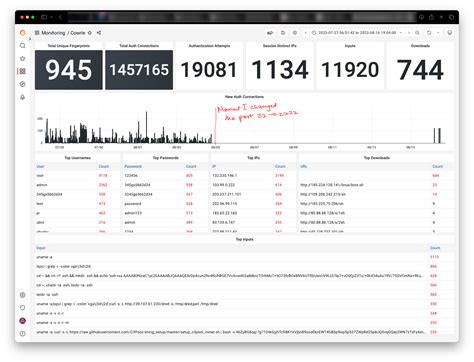This screenshot has height=362, width=474.
Task: Open the Authentication Attempts panel title menu
Action: tap(209, 46)
